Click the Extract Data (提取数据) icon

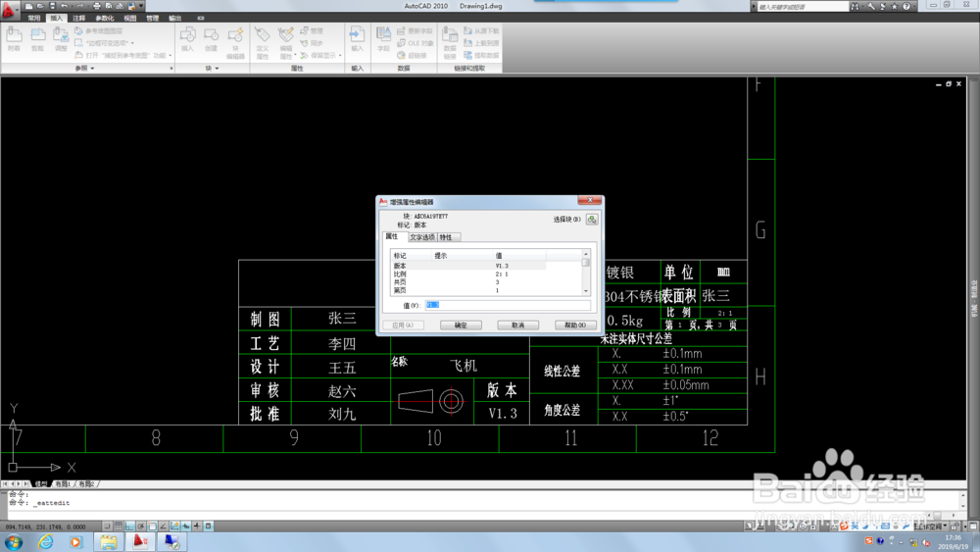pos(467,56)
